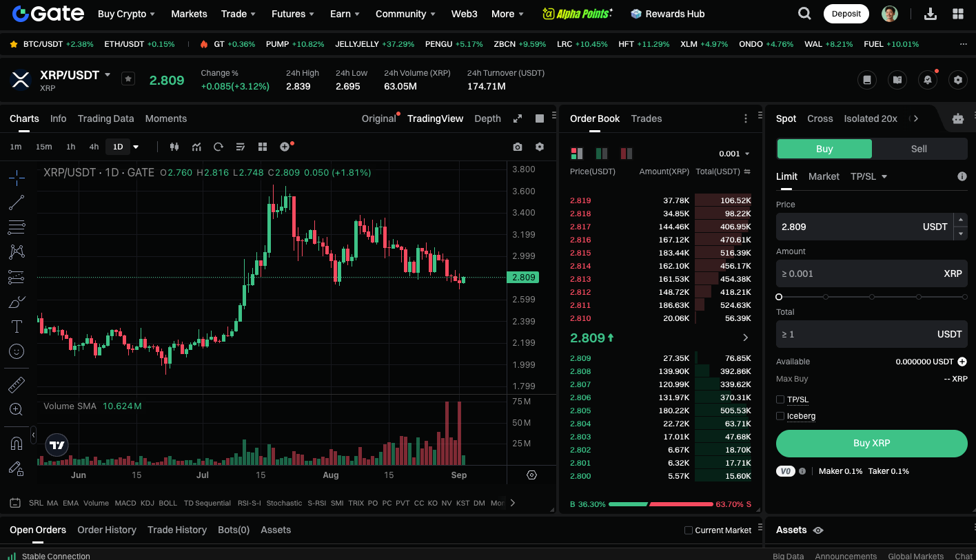Enable the TP/SL checkbox
The width and height of the screenshot is (976, 560).
(x=780, y=400)
